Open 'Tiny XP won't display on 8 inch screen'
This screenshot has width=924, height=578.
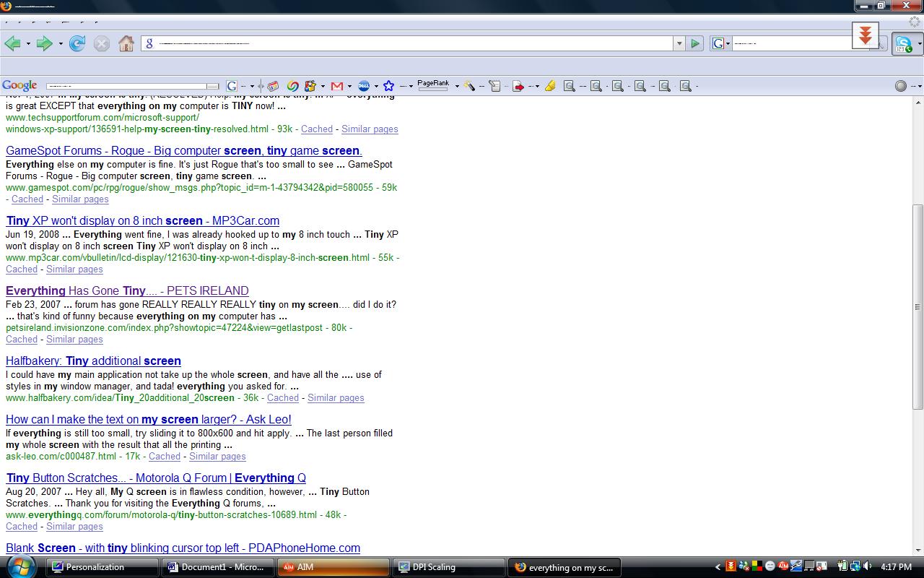pos(143,221)
